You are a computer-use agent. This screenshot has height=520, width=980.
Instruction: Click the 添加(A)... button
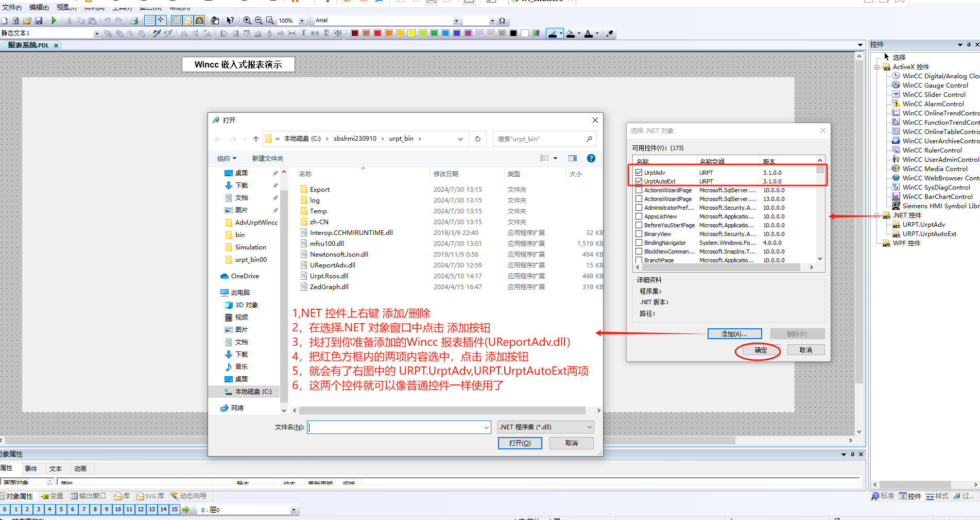tap(734, 334)
